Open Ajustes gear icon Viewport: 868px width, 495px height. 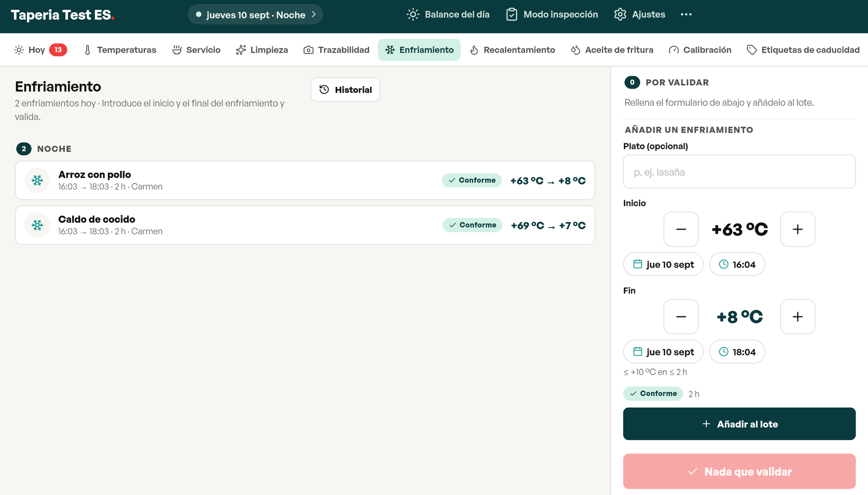[x=620, y=15]
